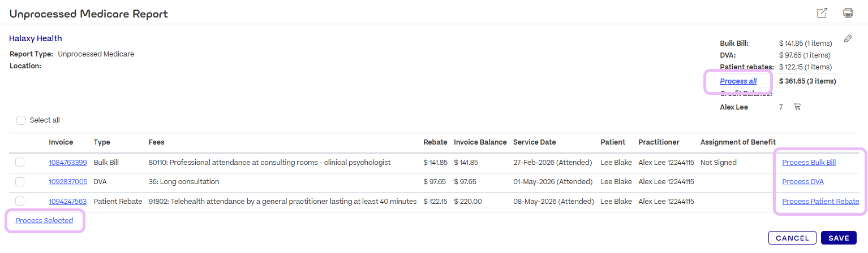This screenshot has height=253, width=868.
Task: Cancel the report changes
Action: (792, 238)
